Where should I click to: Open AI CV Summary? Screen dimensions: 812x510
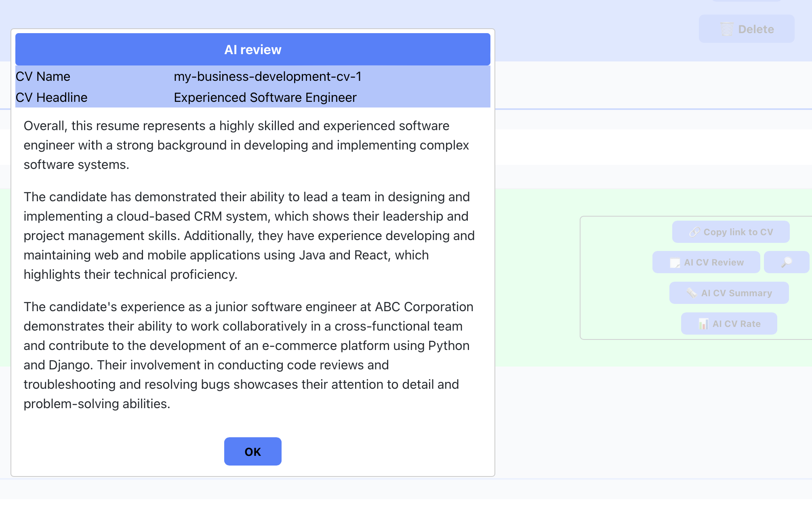(736, 293)
